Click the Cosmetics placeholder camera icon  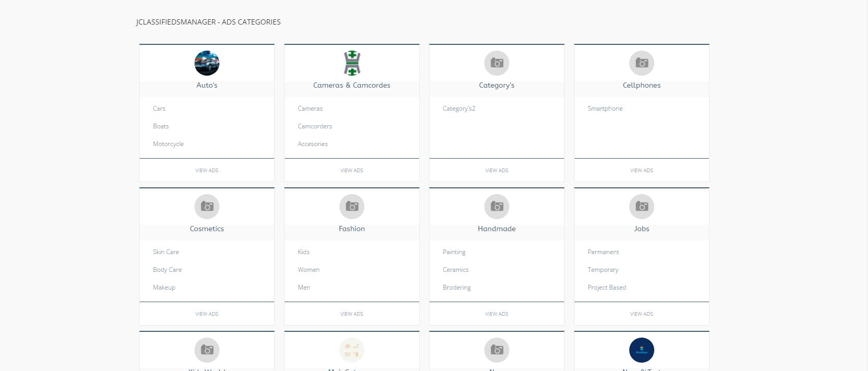tap(206, 207)
